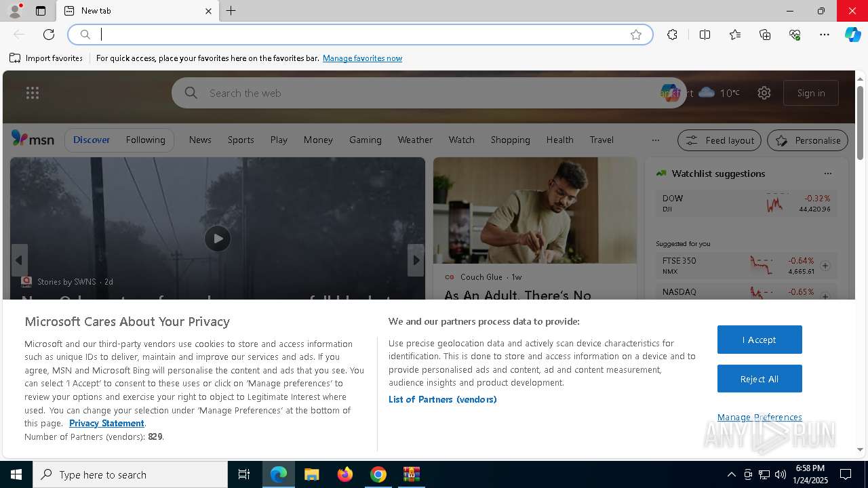Open Browser essentials
This screenshot has height=488, width=868.
(795, 35)
